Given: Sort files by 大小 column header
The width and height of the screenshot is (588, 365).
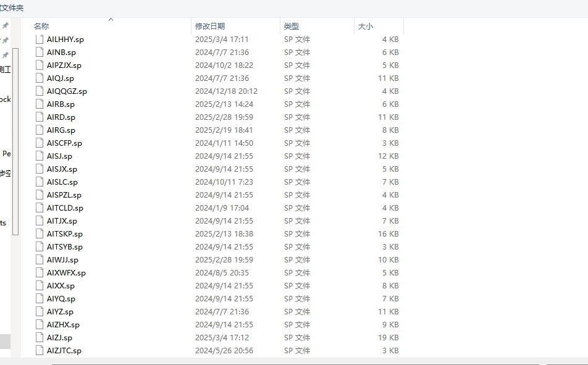Looking at the screenshot, I should click(365, 27).
